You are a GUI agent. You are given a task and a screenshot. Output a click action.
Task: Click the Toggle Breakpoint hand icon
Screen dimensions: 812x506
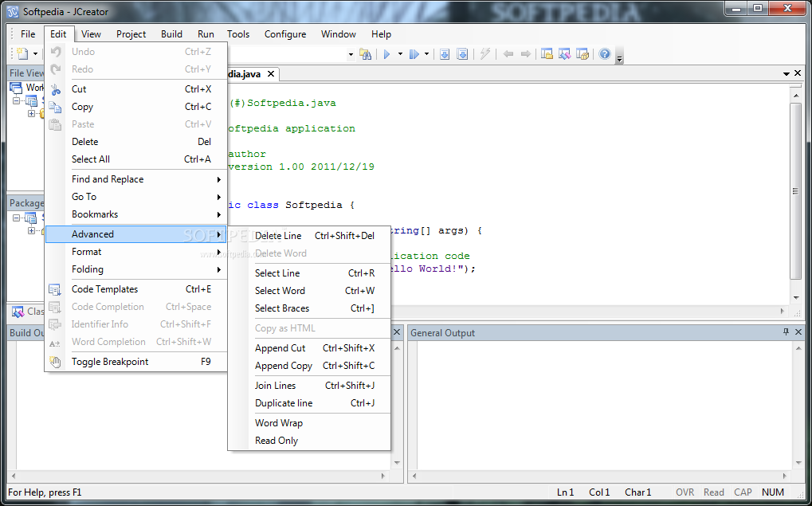[55, 362]
